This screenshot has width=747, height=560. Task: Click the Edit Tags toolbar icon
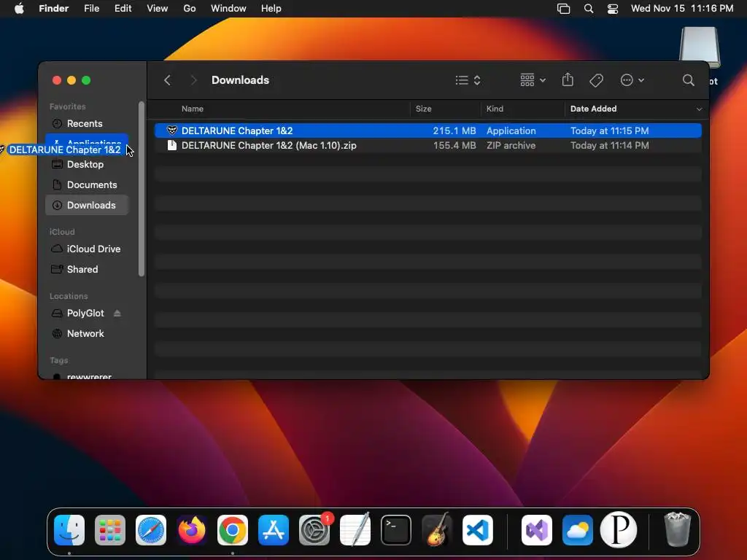coord(596,80)
